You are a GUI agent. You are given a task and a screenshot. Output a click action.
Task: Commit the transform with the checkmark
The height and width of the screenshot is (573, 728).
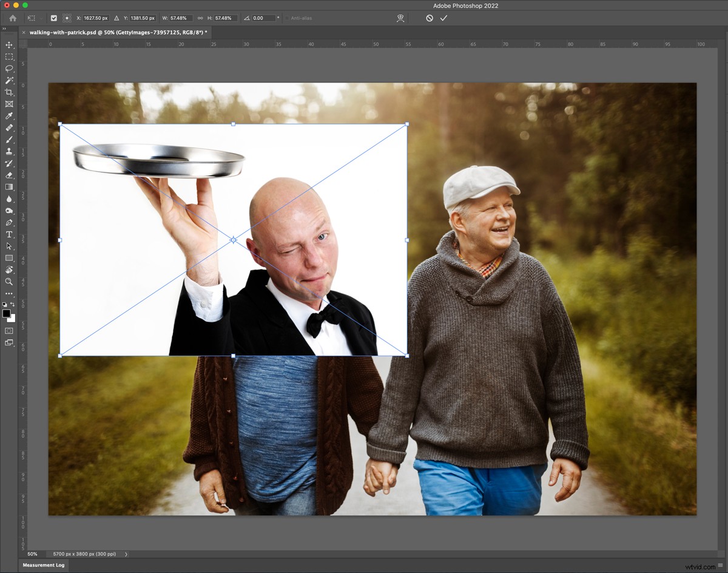click(x=444, y=18)
